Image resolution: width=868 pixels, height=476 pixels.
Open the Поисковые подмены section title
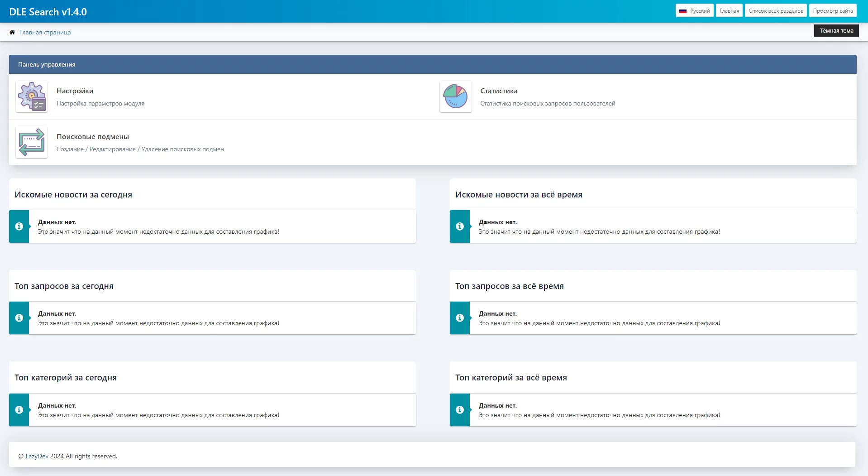[93, 137]
